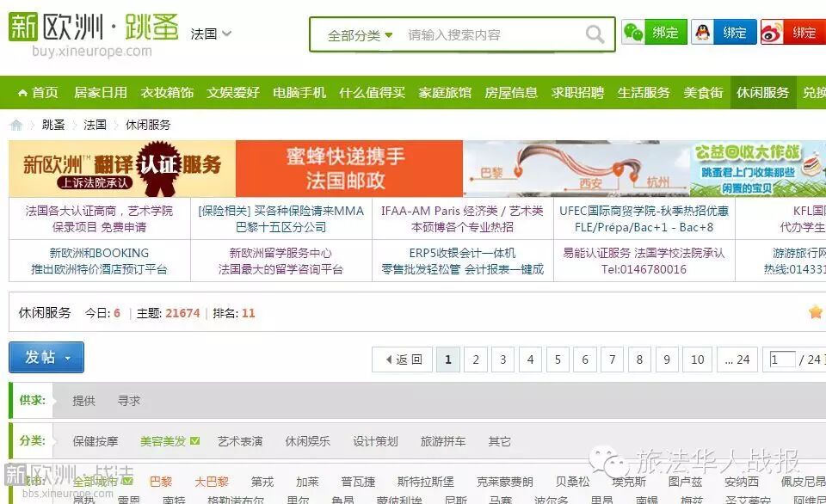The width and height of the screenshot is (826, 504).
Task: Click the 法国 breadcrumb link
Action: (95, 125)
